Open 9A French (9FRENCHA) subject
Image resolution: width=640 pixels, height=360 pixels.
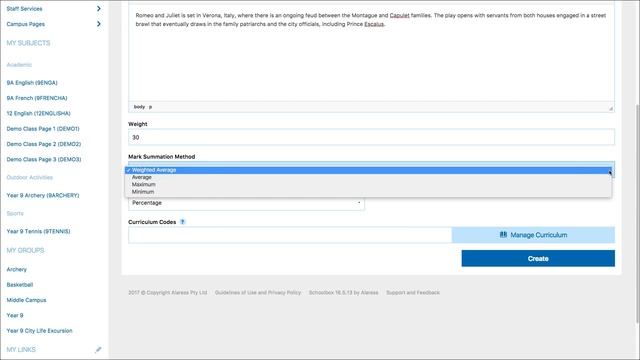click(37, 98)
